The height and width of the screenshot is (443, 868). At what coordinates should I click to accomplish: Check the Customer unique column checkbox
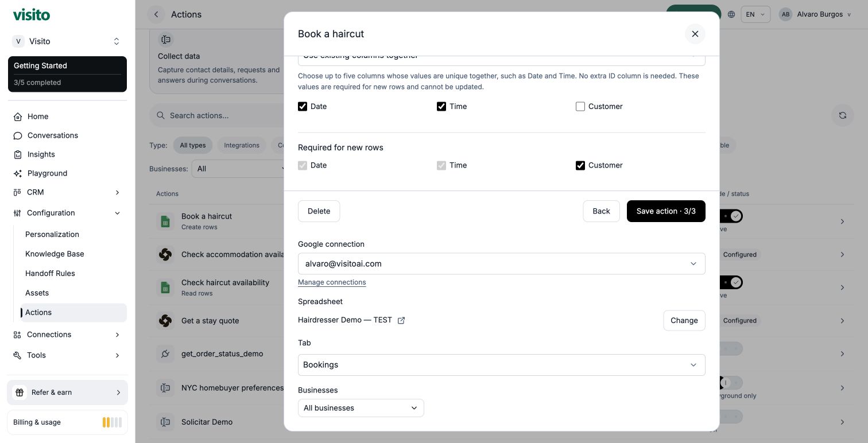coord(580,106)
